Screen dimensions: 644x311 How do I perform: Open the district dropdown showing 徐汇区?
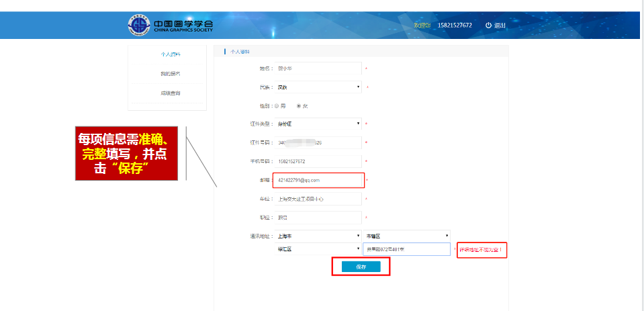pos(318,249)
